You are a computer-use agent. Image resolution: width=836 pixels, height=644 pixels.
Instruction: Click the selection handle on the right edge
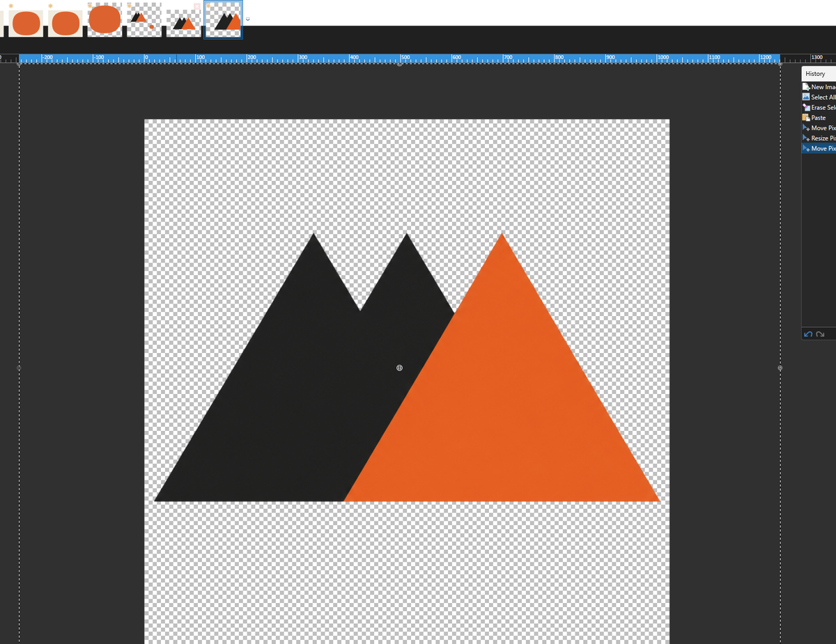[780, 368]
